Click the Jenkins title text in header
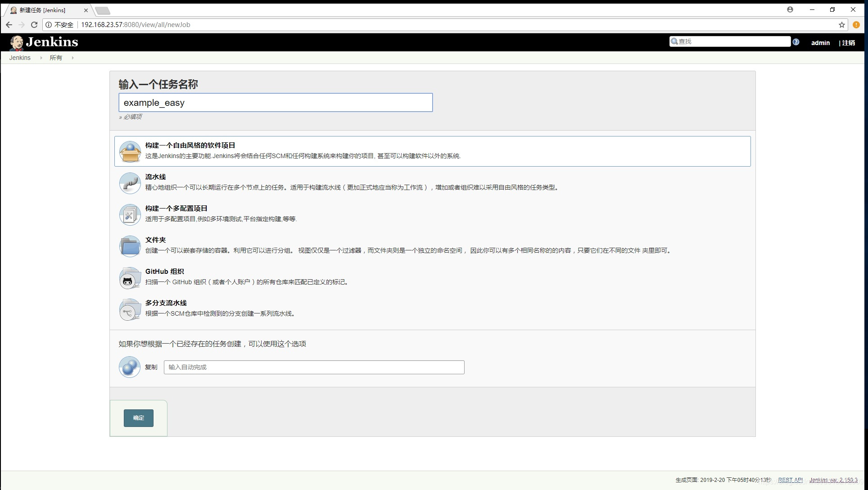This screenshot has height=490, width=868. [x=52, y=42]
